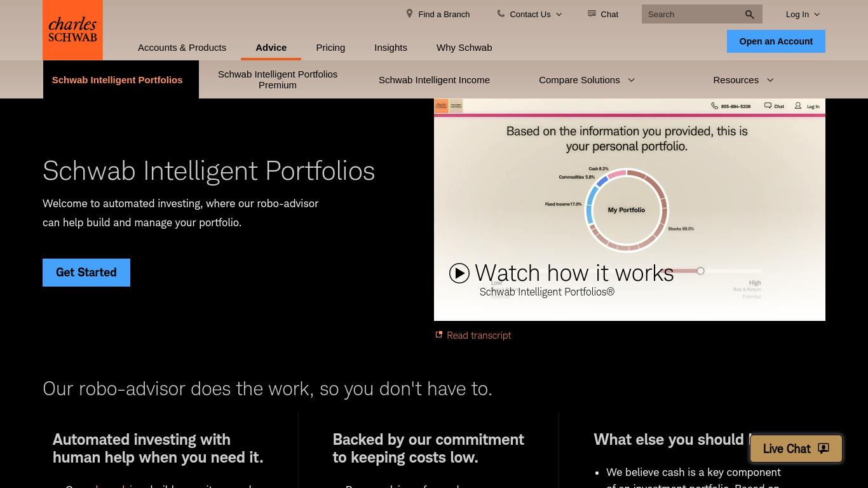Click the Compare Solutions label

point(580,80)
